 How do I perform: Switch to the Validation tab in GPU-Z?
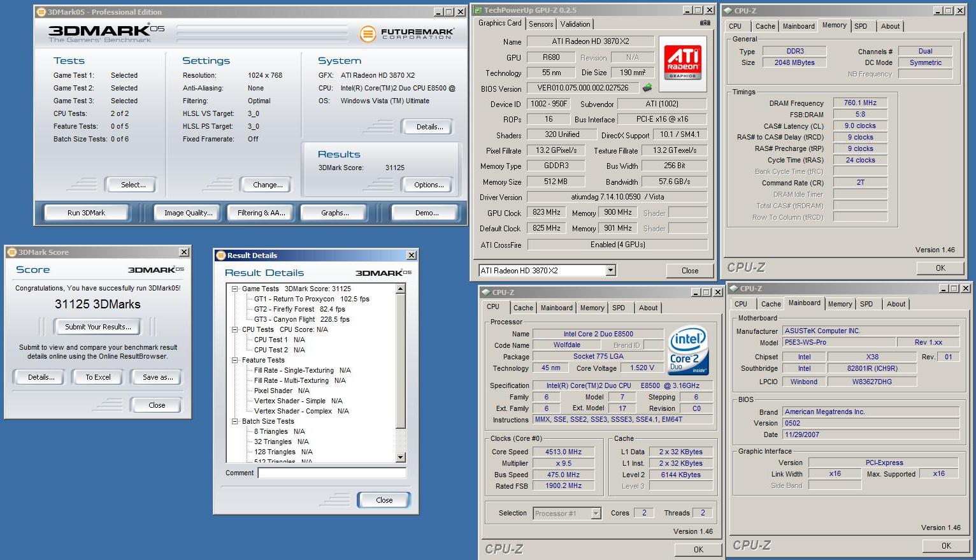tap(575, 24)
